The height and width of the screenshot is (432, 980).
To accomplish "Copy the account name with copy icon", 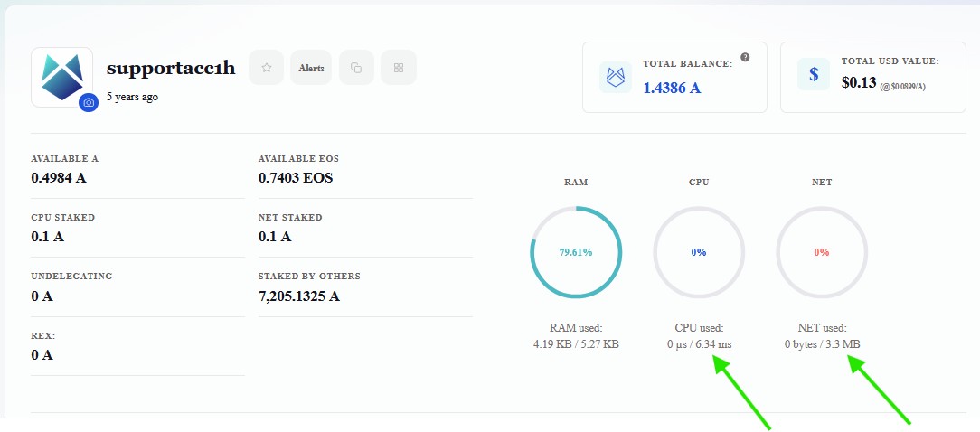I will pos(356,68).
